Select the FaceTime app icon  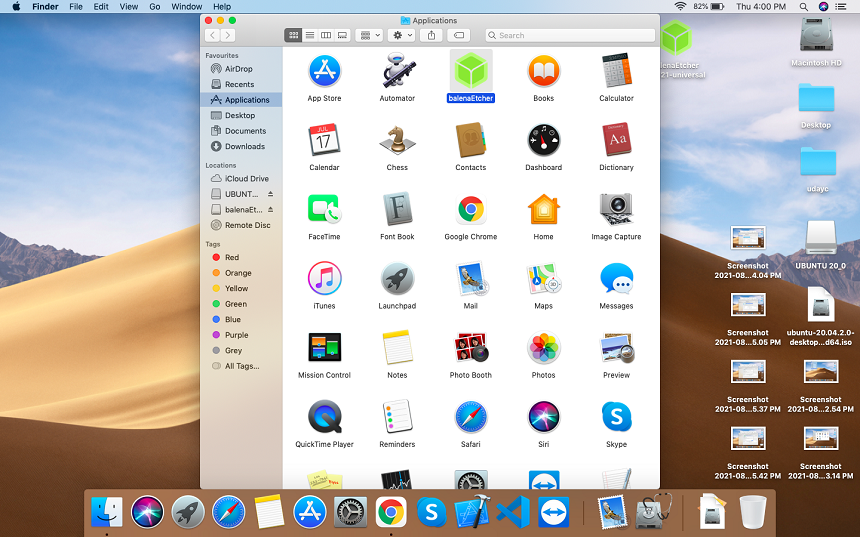point(324,210)
